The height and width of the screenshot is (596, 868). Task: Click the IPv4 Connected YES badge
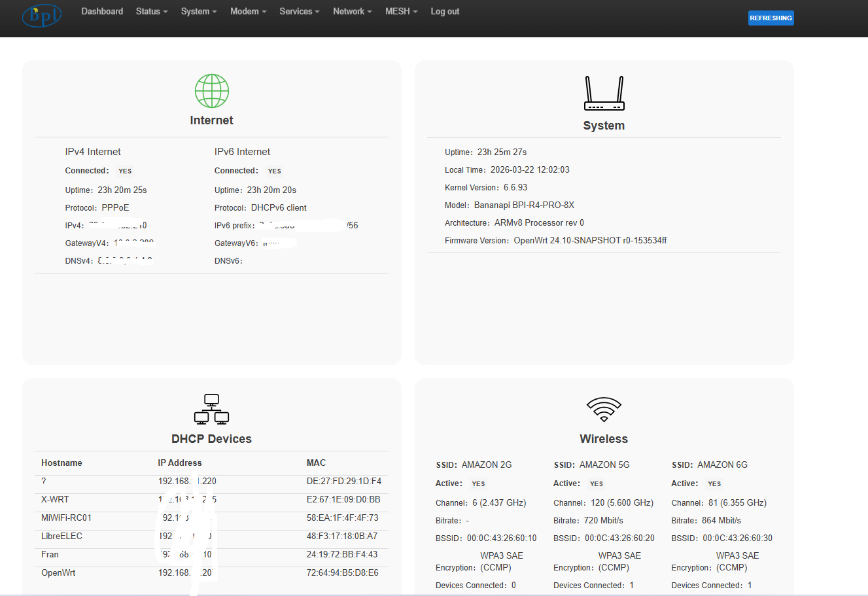pos(125,171)
